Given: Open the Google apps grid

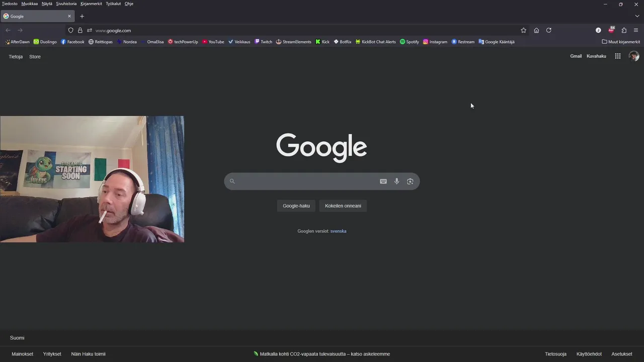Looking at the screenshot, I should tap(618, 56).
